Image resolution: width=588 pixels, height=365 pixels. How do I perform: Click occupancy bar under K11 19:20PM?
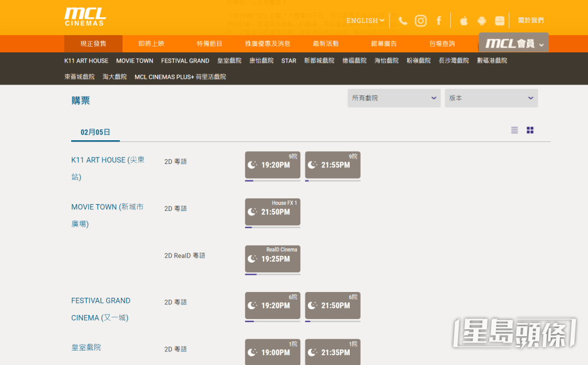click(273, 180)
